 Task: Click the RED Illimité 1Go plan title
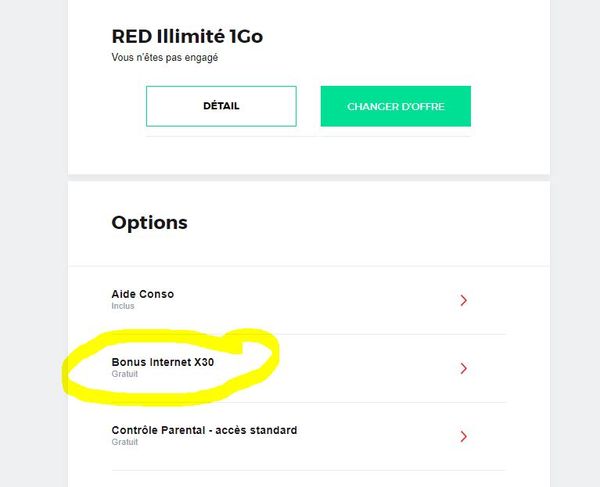pyautogui.click(x=187, y=37)
